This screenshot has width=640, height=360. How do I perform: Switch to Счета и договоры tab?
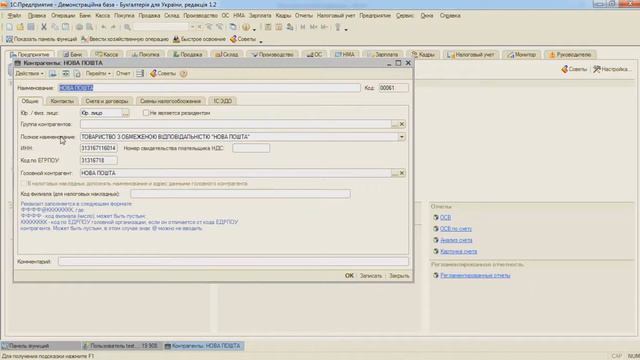click(107, 101)
